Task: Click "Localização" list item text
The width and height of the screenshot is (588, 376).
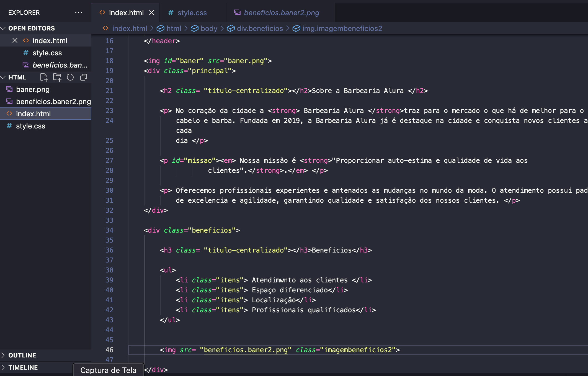Action: click(x=274, y=300)
